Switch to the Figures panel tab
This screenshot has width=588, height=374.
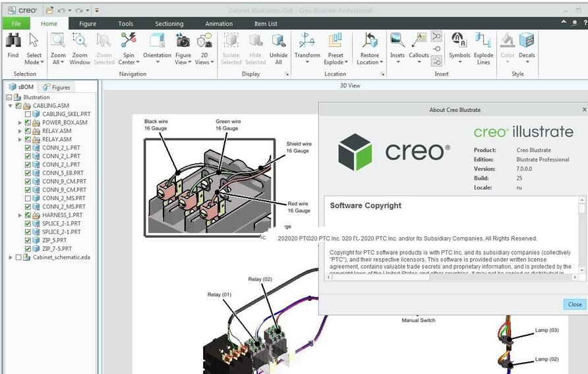pos(57,88)
